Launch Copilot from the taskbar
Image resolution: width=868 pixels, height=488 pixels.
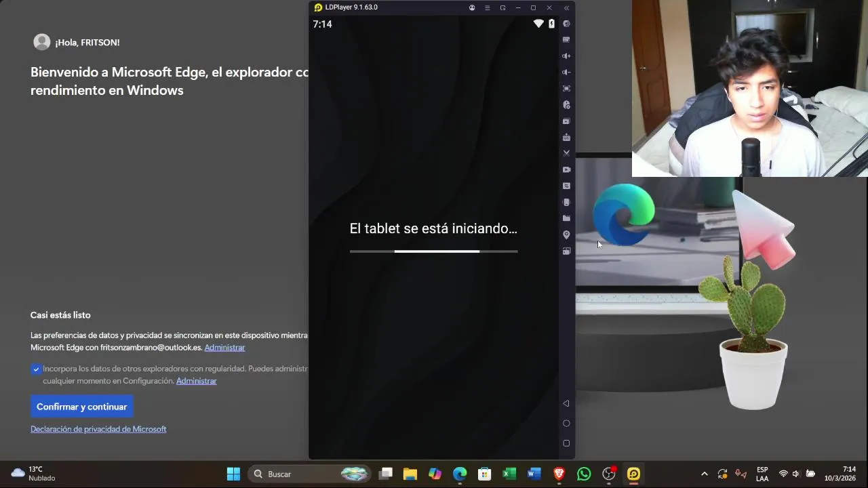coord(435,474)
